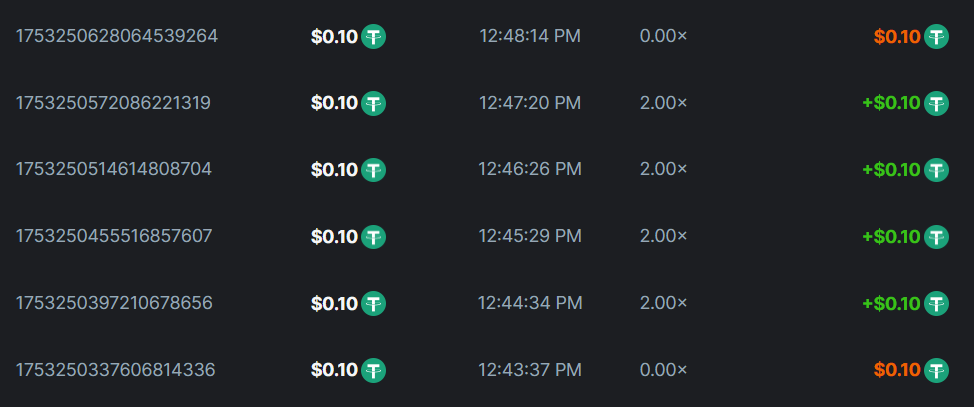This screenshot has width=974, height=407.
Task: Click payout Tether icon in 12:43:37 PM row
Action: click(x=937, y=370)
